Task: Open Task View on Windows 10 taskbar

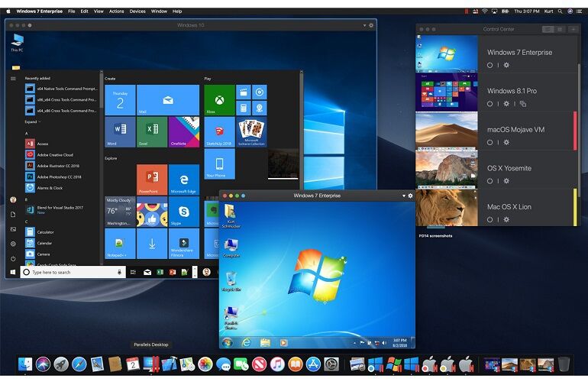Action: click(x=133, y=272)
